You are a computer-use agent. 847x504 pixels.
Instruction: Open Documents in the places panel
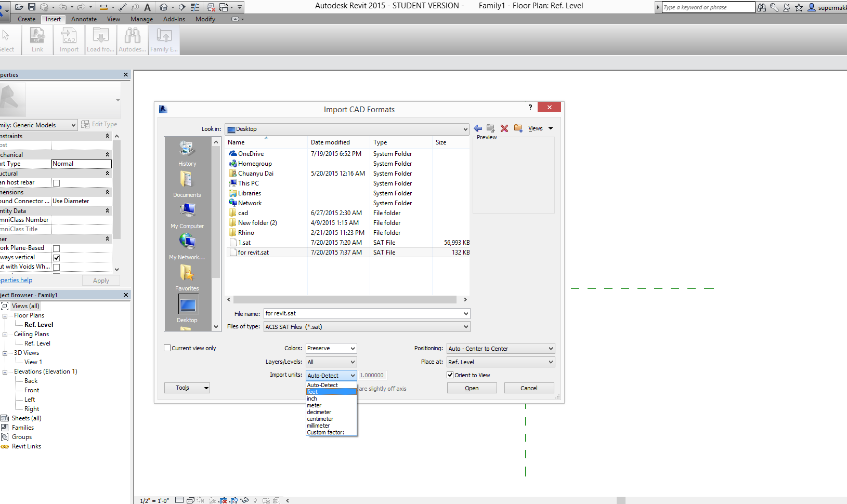pos(187,184)
